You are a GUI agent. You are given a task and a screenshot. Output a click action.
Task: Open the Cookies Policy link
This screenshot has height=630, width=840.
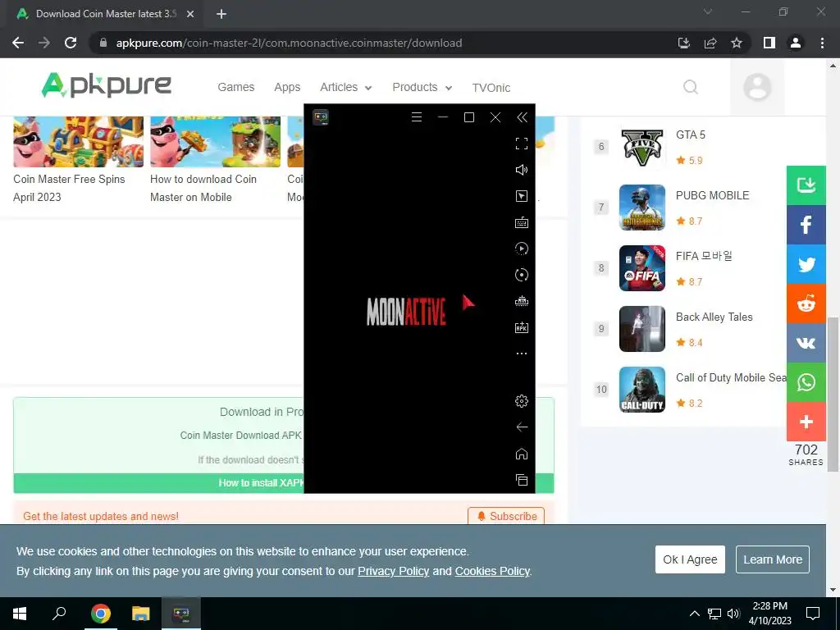point(492,571)
